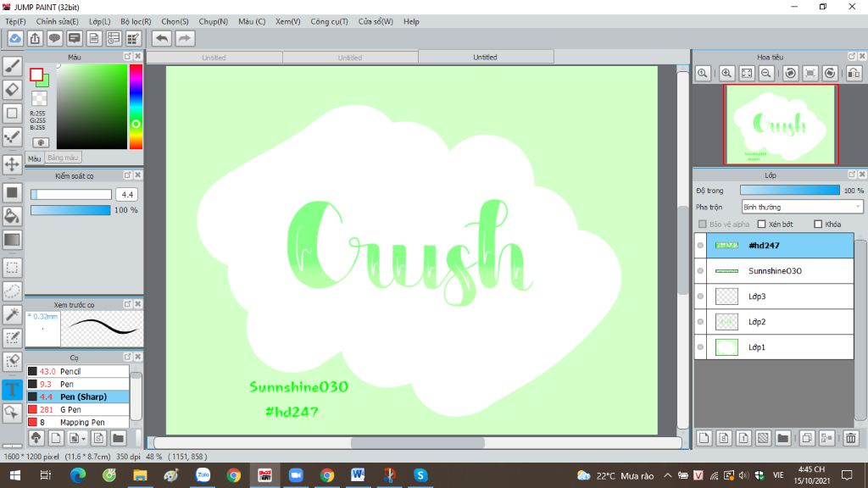868x488 pixels.
Task: Open Microsoft Edge from taskbar
Action: (x=78, y=475)
